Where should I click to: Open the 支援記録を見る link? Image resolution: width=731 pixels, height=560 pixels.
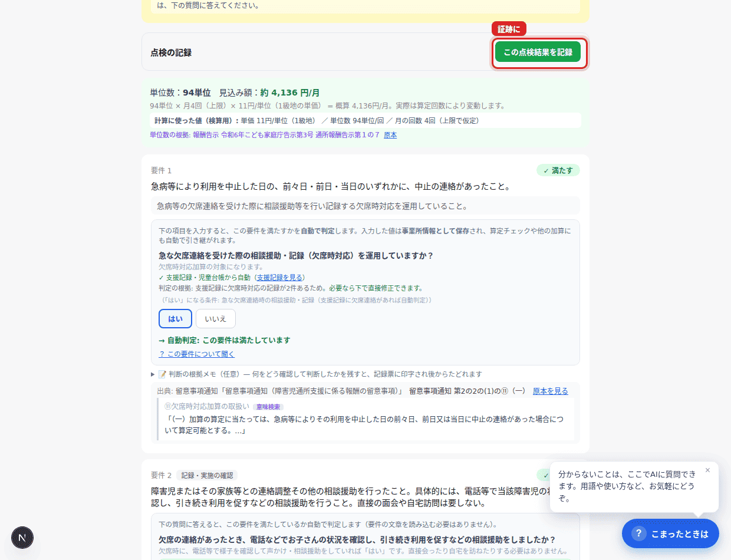(280, 278)
